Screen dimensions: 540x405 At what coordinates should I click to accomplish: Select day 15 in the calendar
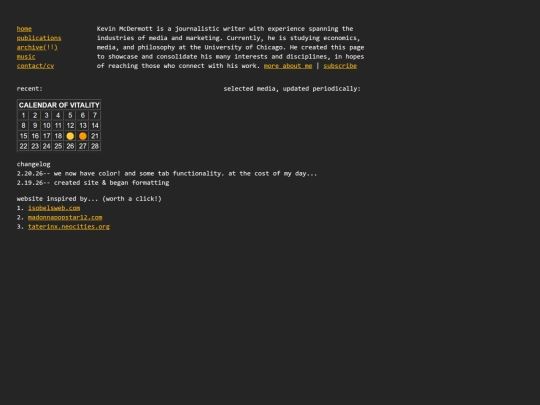coord(23,136)
